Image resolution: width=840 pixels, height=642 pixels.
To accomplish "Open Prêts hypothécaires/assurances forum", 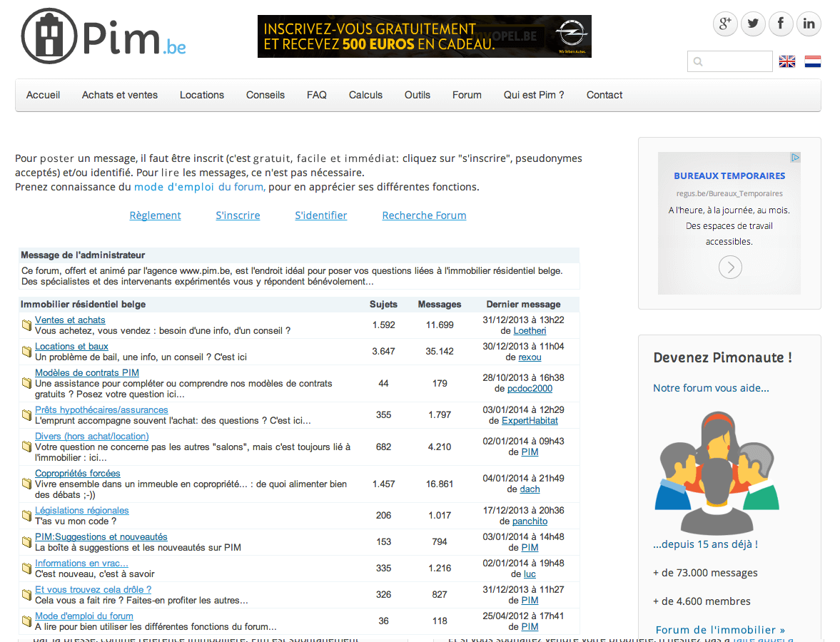I will (x=101, y=409).
